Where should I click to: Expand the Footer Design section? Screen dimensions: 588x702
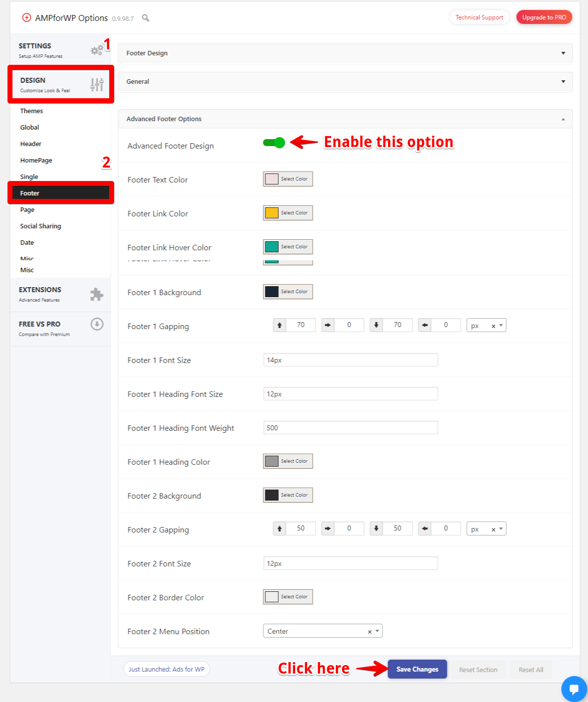click(345, 53)
